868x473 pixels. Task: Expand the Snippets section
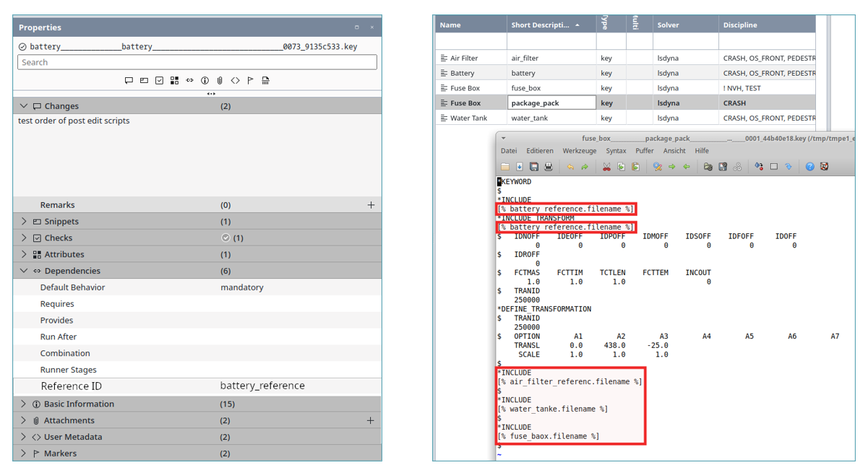(x=24, y=222)
